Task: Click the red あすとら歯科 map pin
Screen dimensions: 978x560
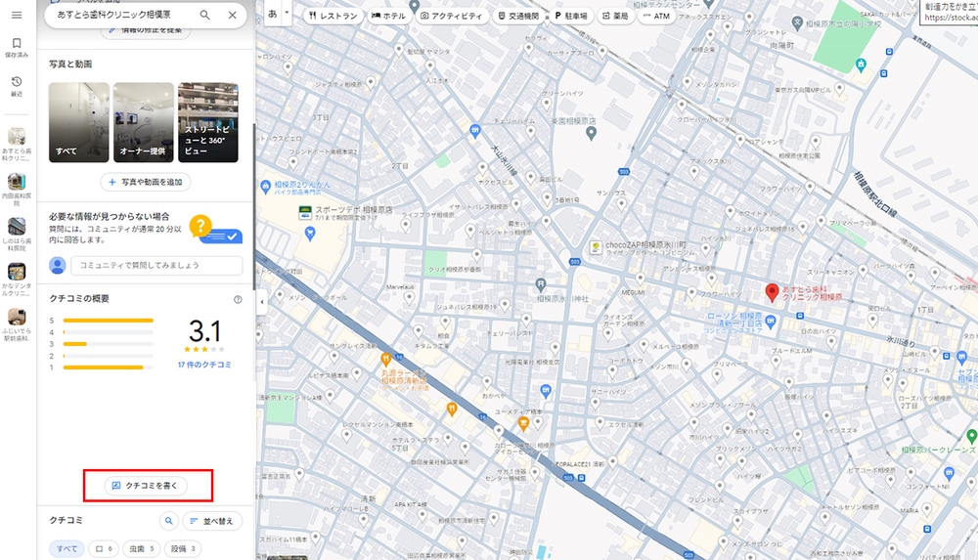Action: click(772, 292)
